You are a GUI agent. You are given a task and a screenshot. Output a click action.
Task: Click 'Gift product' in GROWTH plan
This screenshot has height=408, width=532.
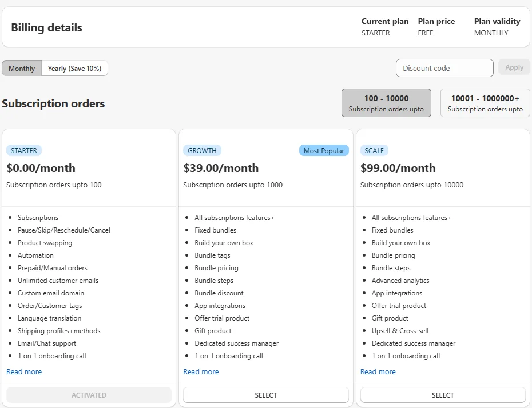[213, 331]
